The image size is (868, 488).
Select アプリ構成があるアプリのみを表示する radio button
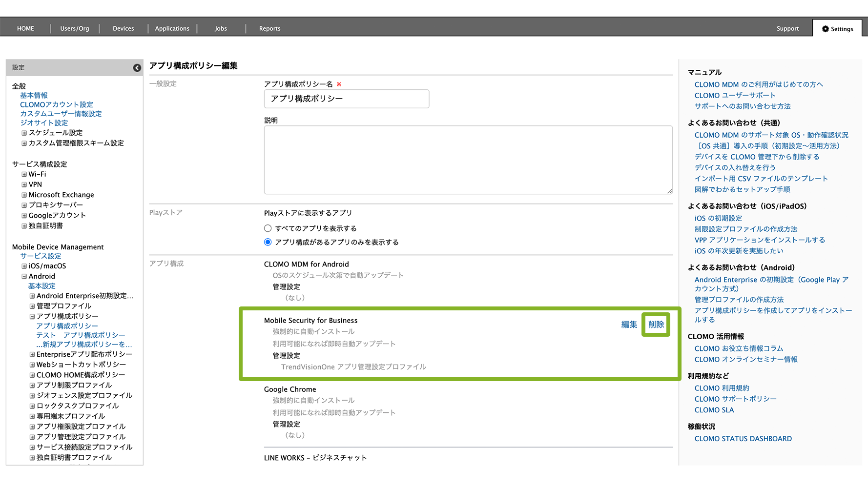(268, 242)
